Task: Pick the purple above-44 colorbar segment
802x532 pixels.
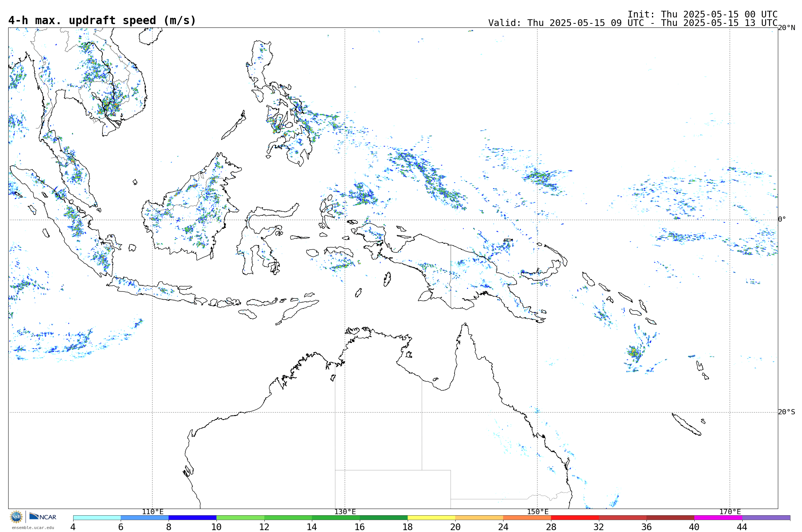Action: point(766,518)
